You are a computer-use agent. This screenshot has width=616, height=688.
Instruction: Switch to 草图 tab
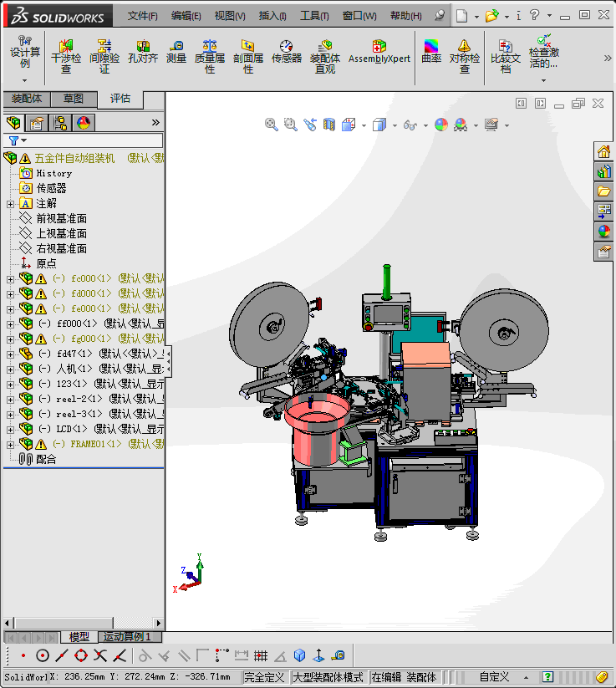[74, 99]
